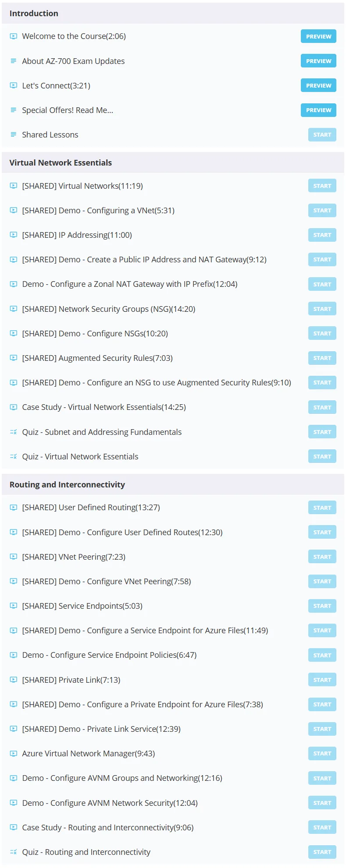Open [SHARED] VNet Peering lesson title
The height and width of the screenshot is (868, 346).
[74, 557]
